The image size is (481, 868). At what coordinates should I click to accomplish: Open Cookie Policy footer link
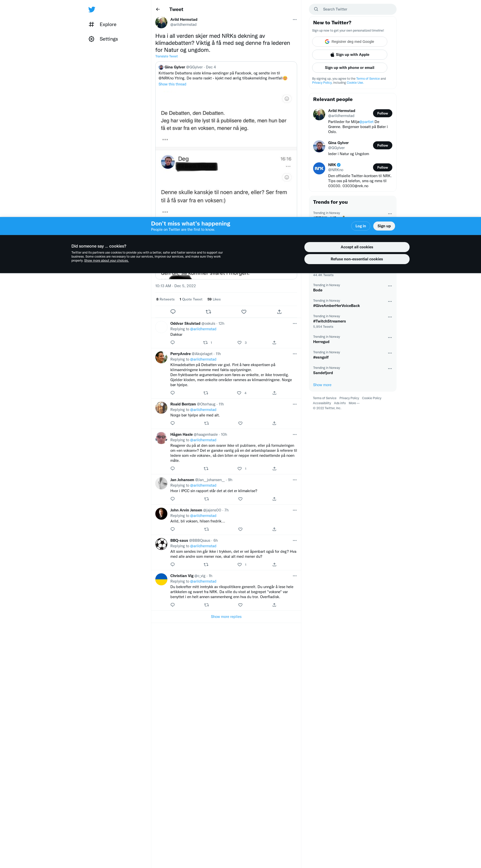tap(372, 398)
